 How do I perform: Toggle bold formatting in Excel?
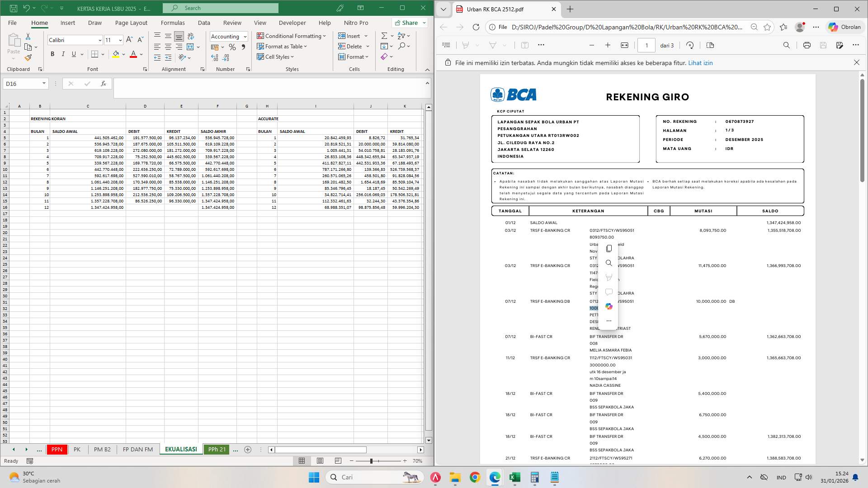(52, 54)
